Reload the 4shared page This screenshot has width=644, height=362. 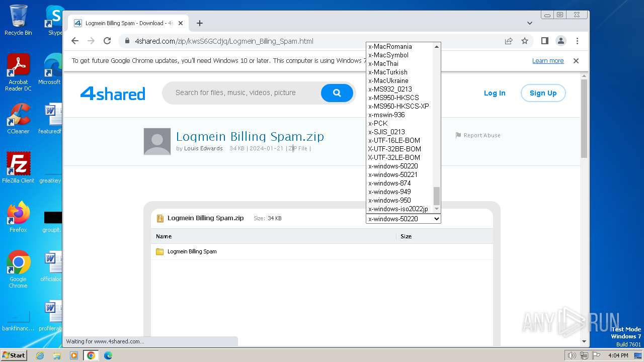107,41
